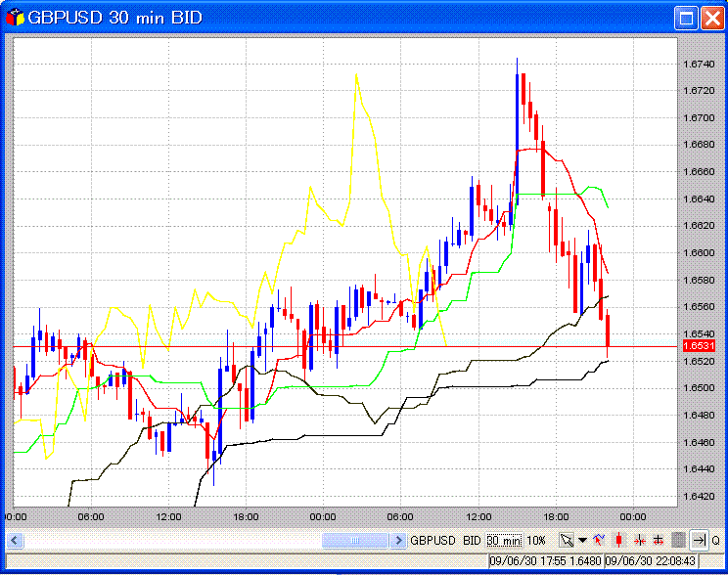The image size is (728, 575).
Task: Click the chart window title bar icon
Action: coord(15,17)
